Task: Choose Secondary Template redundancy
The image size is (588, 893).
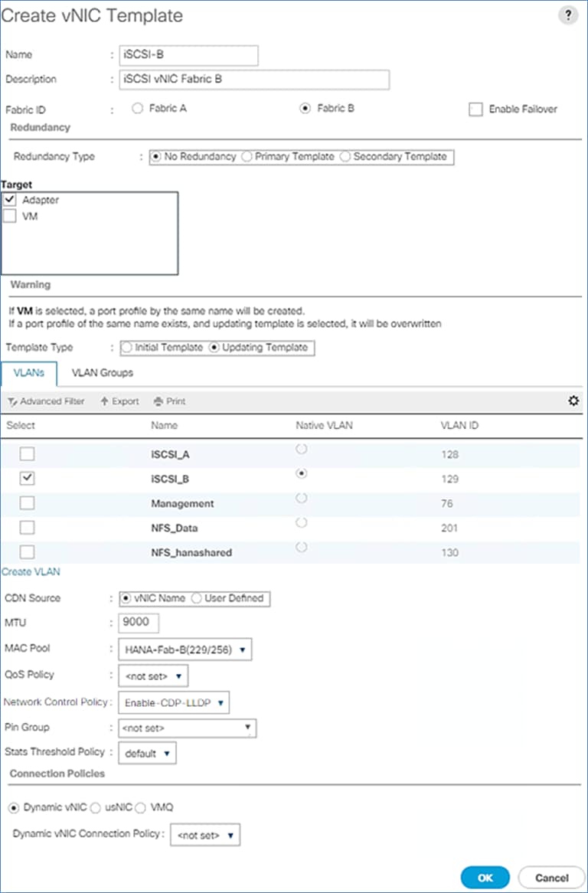Action: point(345,156)
